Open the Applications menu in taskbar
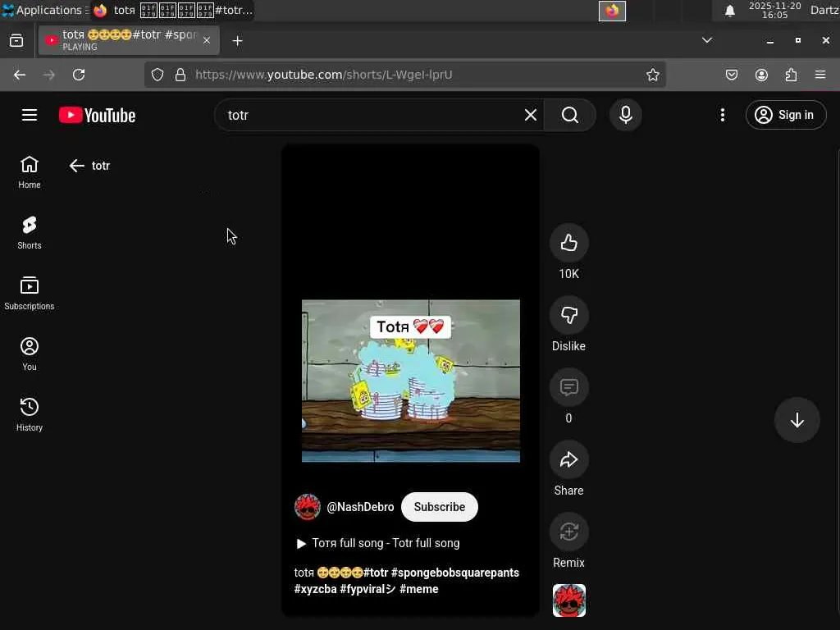The width and height of the screenshot is (840, 630). click(43, 10)
